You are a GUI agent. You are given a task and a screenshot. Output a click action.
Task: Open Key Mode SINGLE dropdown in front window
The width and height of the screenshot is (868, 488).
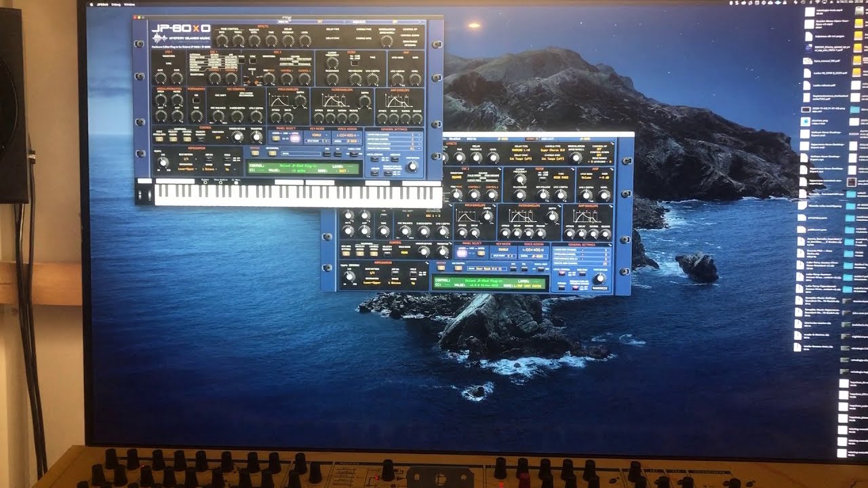[317, 135]
